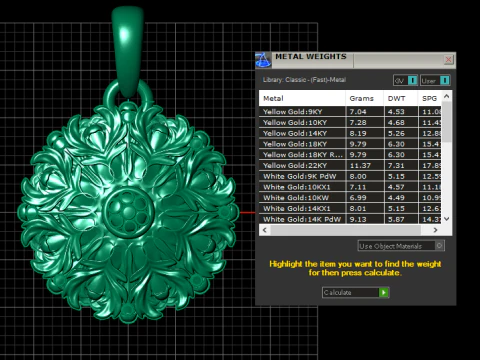Click the Metal Weights flask icon
This screenshot has width=480, height=360.
point(263,60)
